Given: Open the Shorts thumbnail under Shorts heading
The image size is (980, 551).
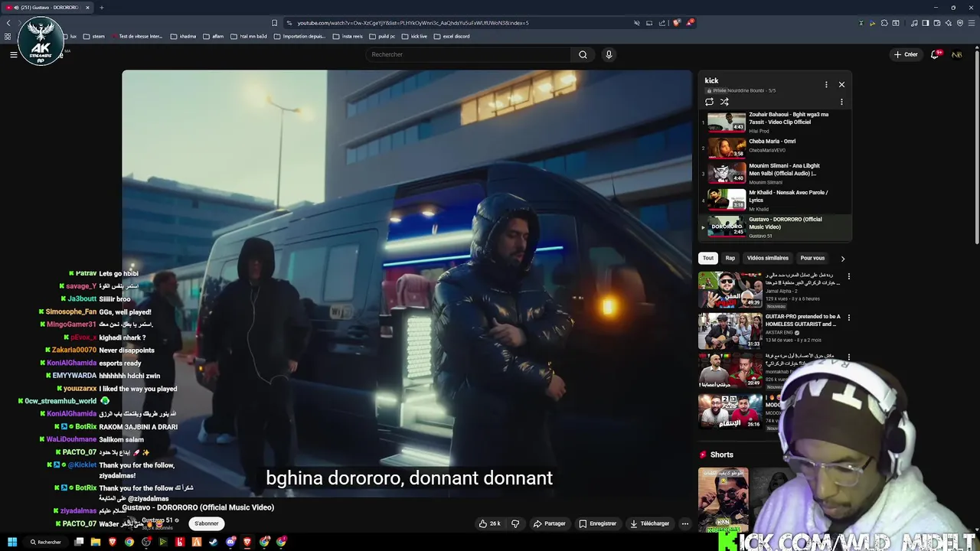Looking at the screenshot, I should (x=724, y=500).
